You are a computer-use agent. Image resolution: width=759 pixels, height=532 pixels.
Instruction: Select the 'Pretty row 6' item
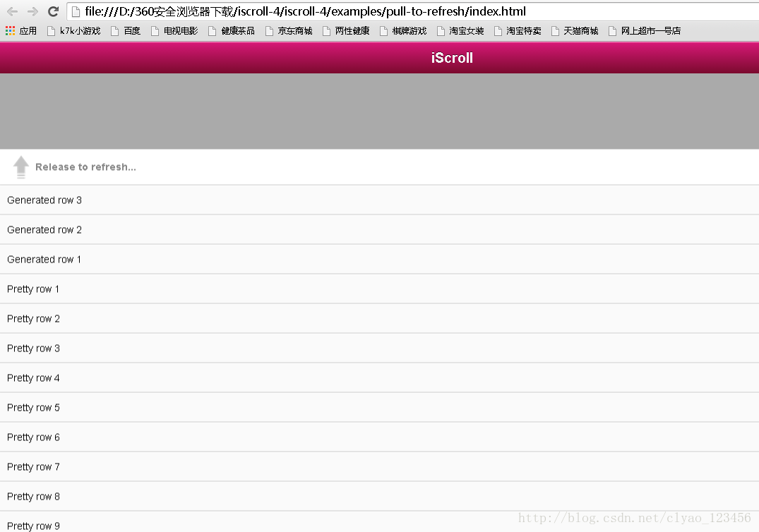(x=380, y=437)
